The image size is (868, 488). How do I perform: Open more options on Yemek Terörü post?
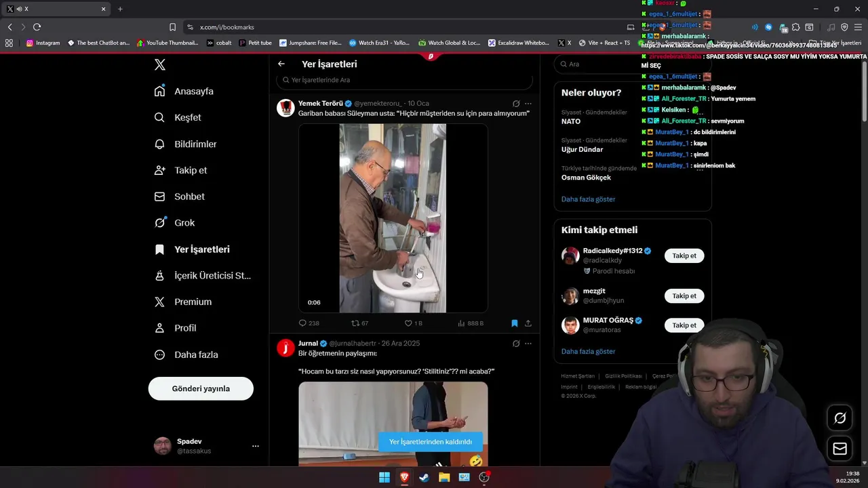click(528, 104)
